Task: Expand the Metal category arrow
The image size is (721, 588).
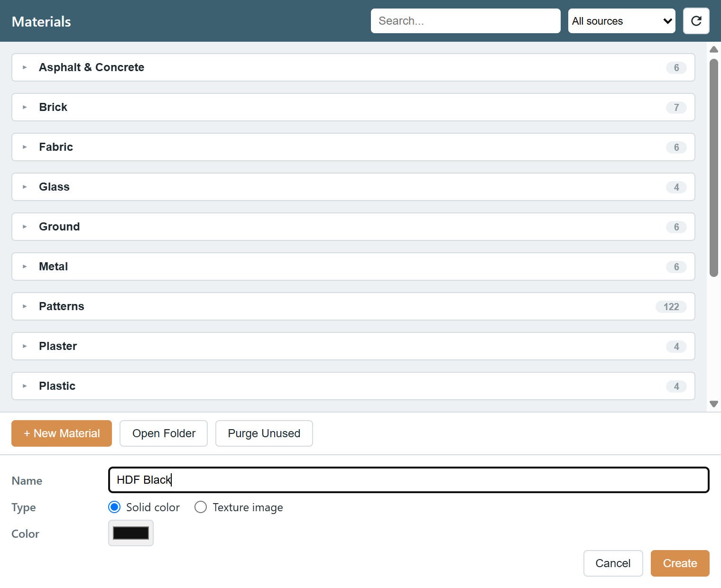Action: (x=25, y=266)
